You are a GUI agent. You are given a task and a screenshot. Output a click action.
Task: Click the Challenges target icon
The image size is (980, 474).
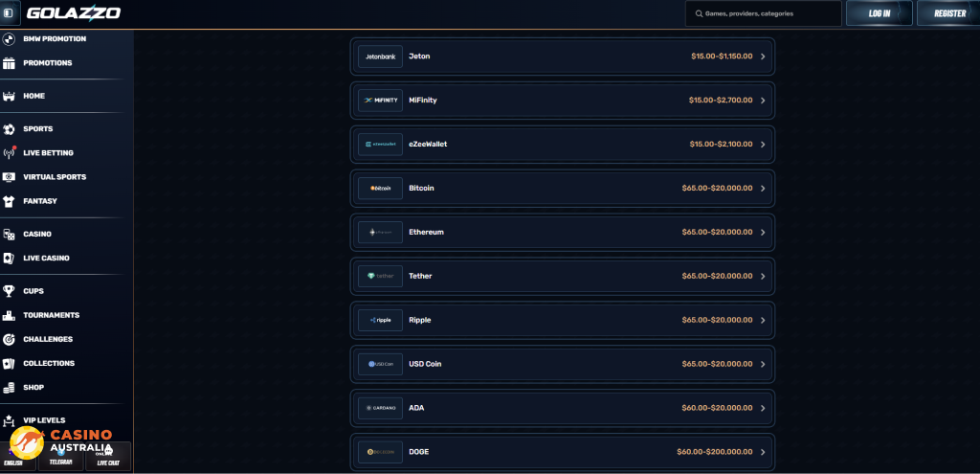pyautogui.click(x=9, y=340)
